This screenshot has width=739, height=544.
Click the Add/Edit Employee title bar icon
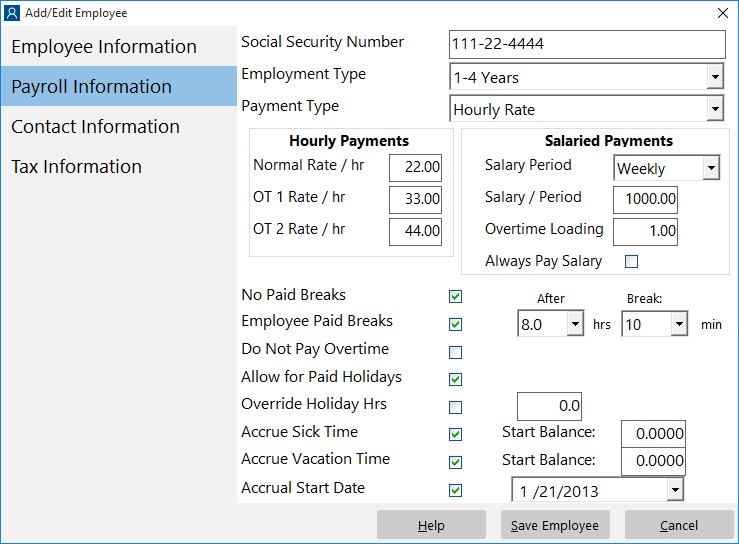(12, 13)
